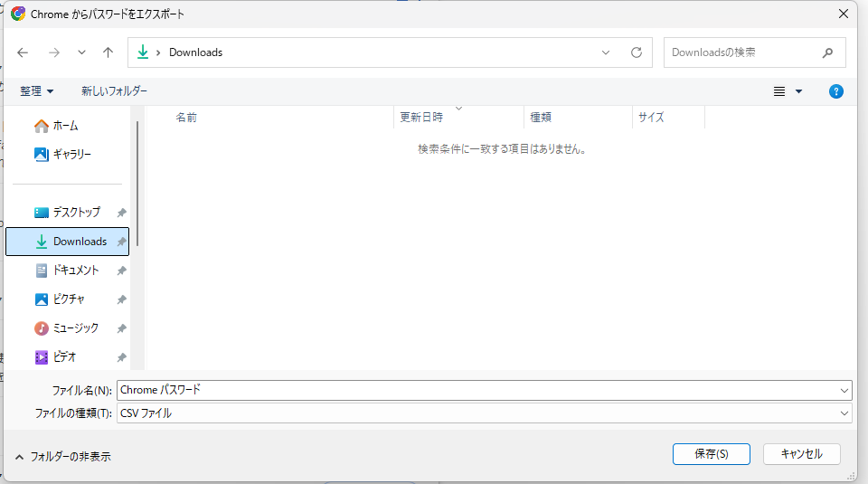The width and height of the screenshot is (868, 484).
Task: Click the pin icon beside Downloads
Action: [122, 242]
